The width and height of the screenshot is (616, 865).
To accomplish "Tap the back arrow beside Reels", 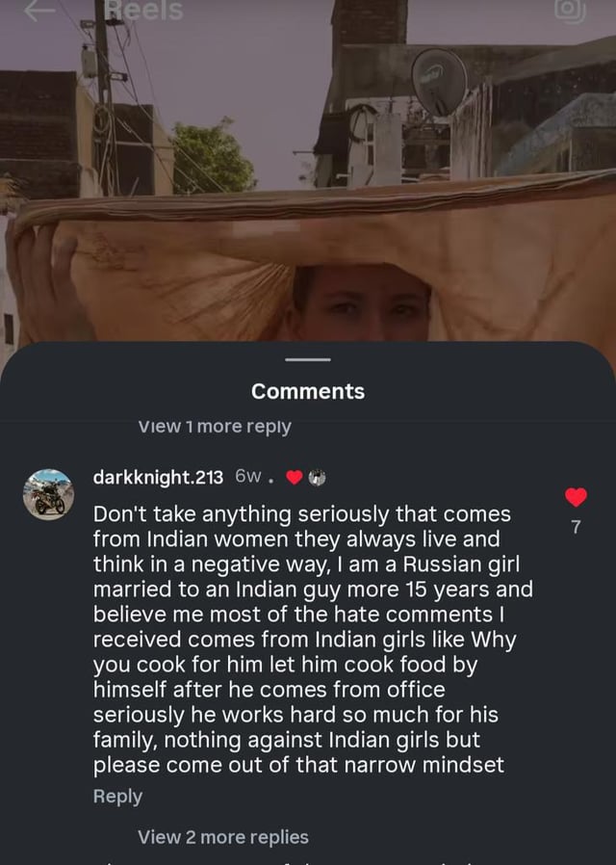I will (x=39, y=10).
